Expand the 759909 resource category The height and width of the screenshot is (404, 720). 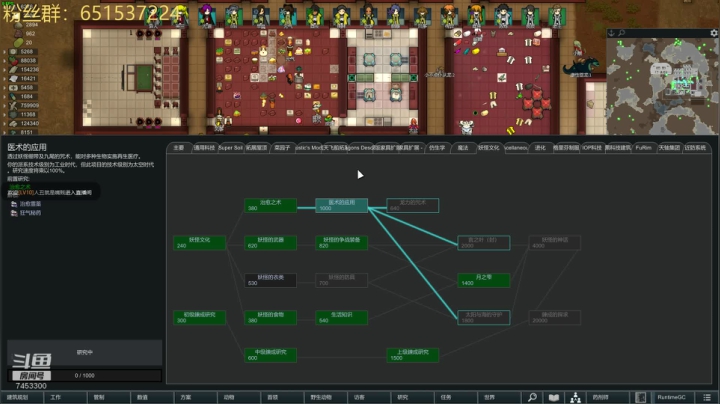point(5,106)
